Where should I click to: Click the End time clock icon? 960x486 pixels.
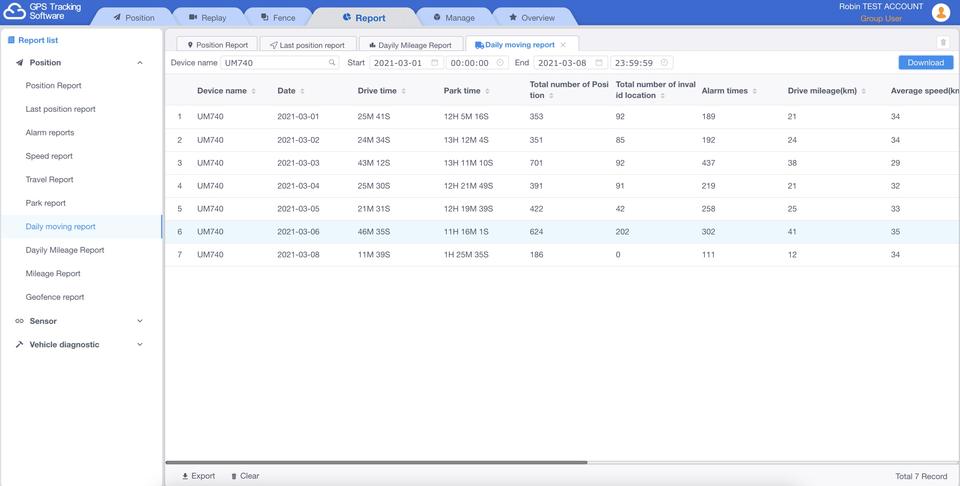click(x=664, y=62)
